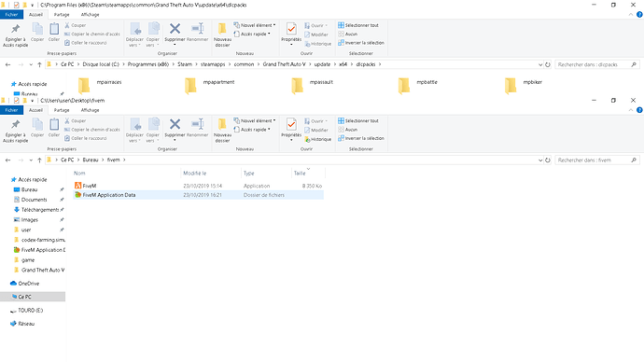
Task: Open Documents in fivem navigation pane
Action: tap(35, 200)
